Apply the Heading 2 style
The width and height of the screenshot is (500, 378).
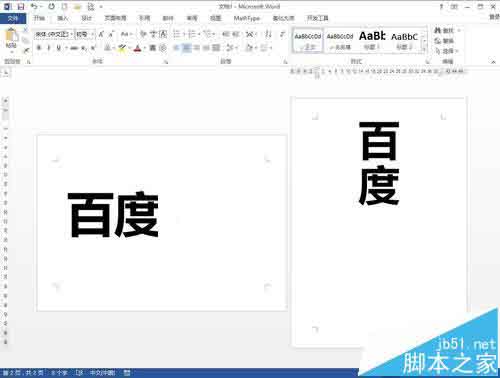coord(404,41)
